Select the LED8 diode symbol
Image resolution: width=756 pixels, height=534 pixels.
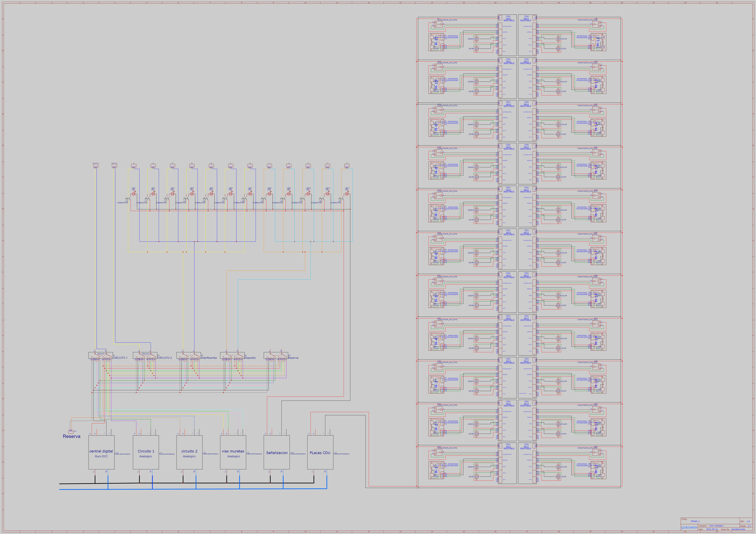(x=269, y=194)
